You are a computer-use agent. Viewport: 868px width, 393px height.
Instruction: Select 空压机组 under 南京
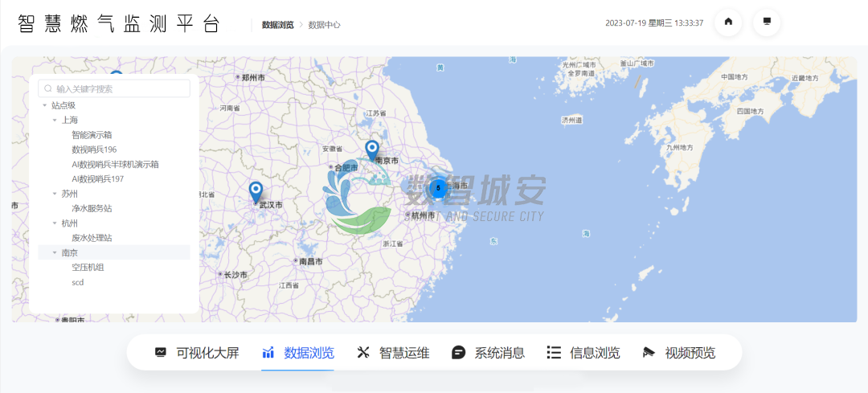tap(88, 268)
